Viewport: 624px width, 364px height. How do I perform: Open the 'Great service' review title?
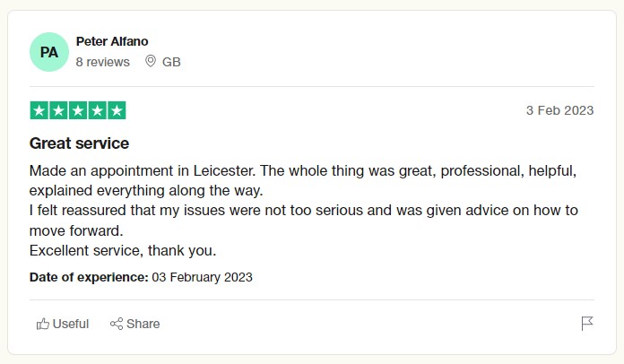(79, 143)
